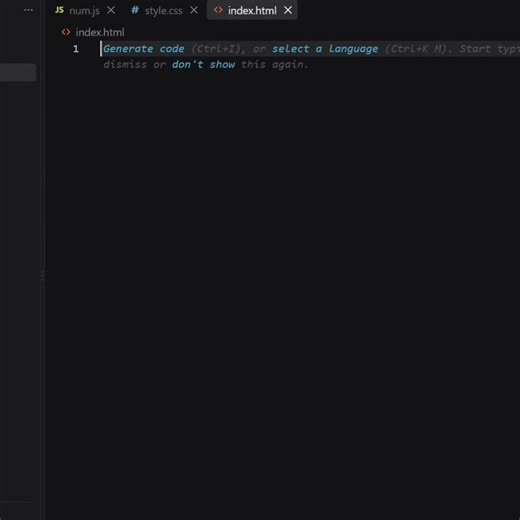520x520 pixels.
Task: Click the index.html breadcrumb
Action: (x=100, y=32)
